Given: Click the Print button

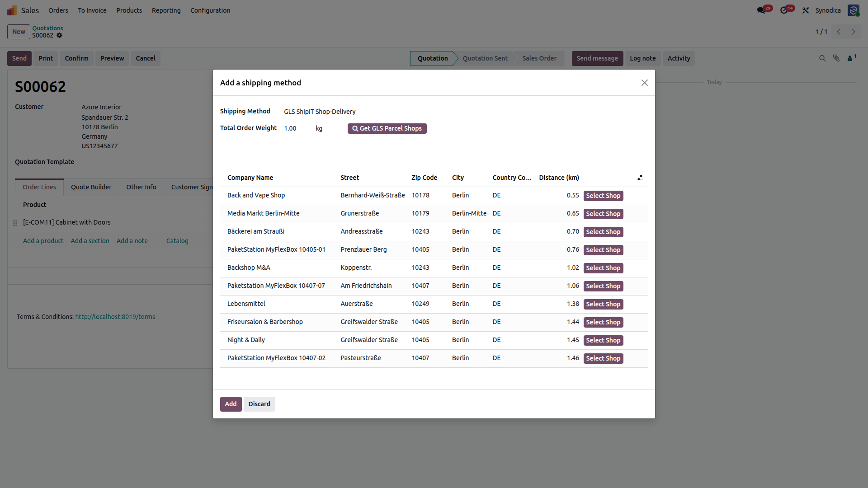Looking at the screenshot, I should (46, 58).
